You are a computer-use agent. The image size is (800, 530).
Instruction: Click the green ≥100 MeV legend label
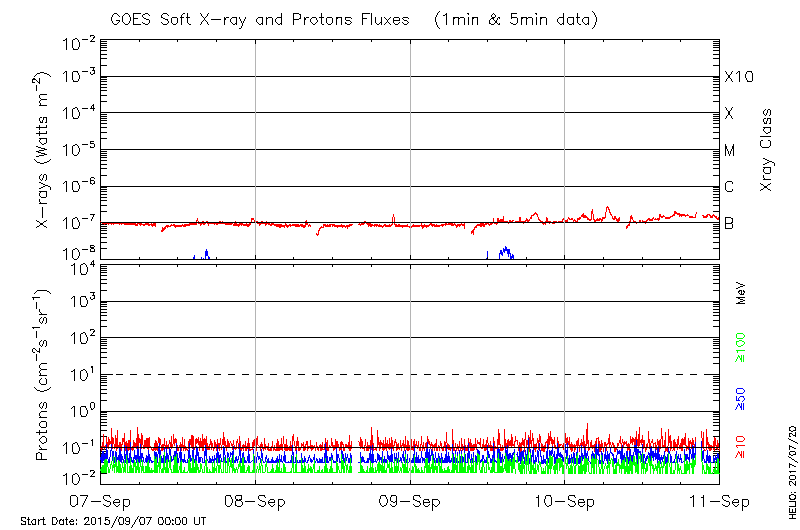[741, 349]
